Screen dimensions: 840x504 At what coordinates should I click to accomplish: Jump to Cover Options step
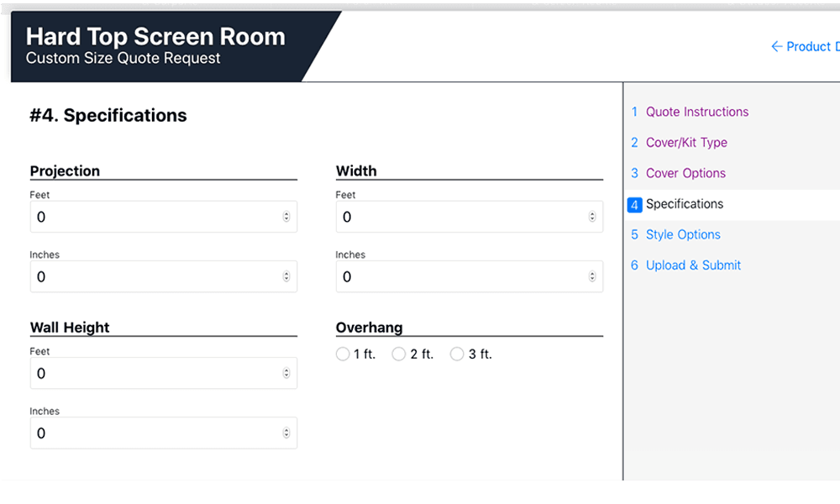point(685,173)
